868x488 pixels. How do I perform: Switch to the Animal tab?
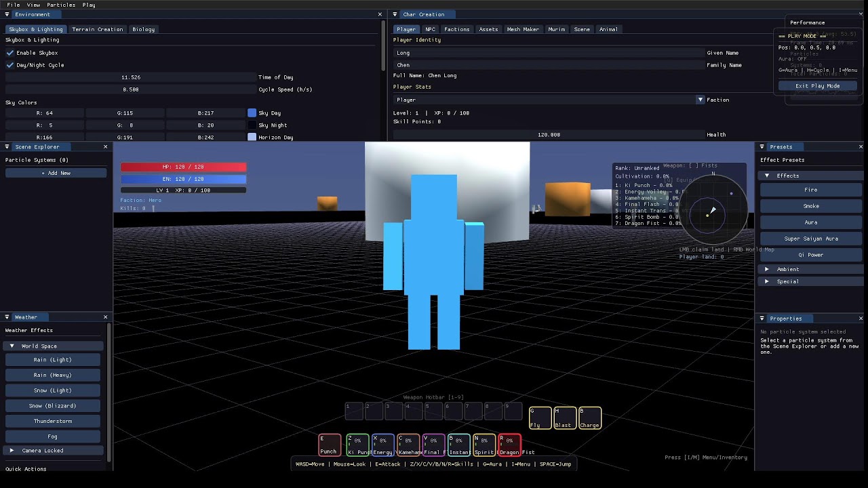point(608,29)
